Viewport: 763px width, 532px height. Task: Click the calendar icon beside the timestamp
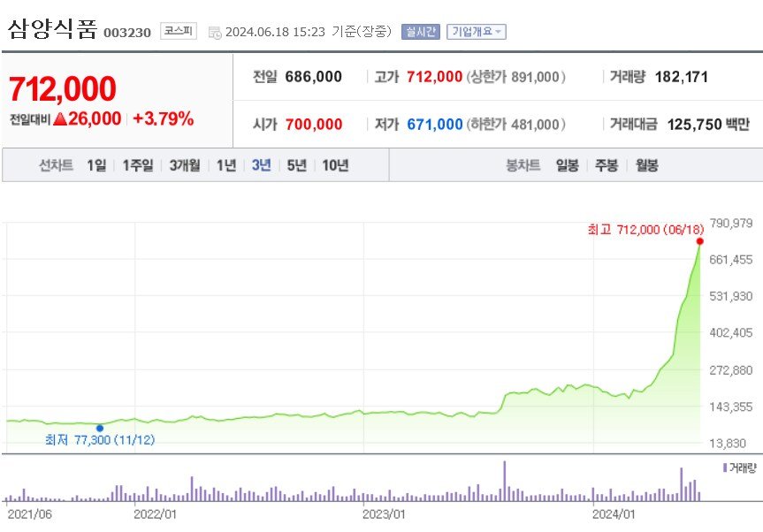coord(215,33)
